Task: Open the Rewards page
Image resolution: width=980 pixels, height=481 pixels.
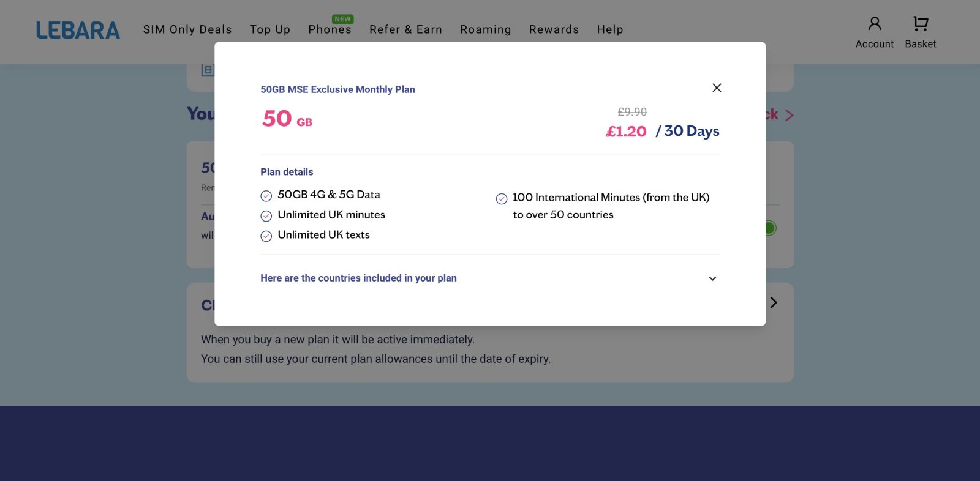Action: (554, 29)
